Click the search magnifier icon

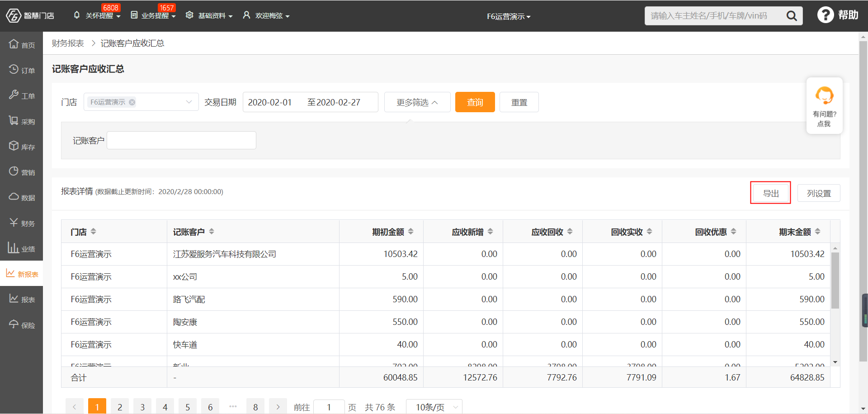[x=792, y=16]
